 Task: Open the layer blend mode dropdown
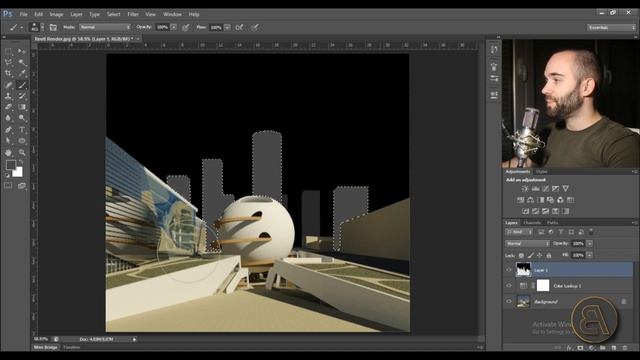(x=527, y=244)
